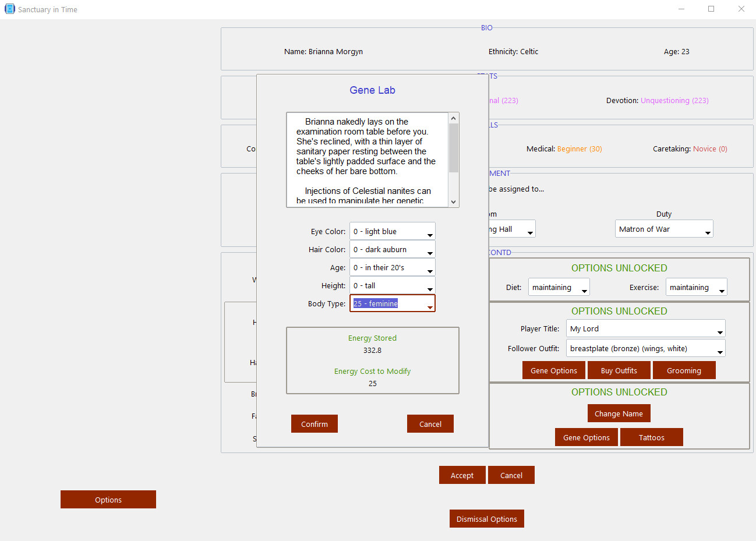756x541 pixels.
Task: Open the Player Title dropdown
Action: tap(645, 329)
